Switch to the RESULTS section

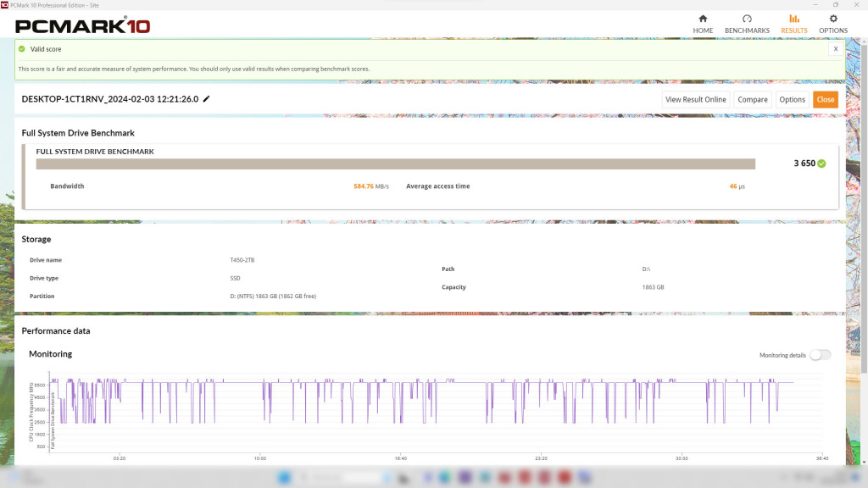pos(793,25)
